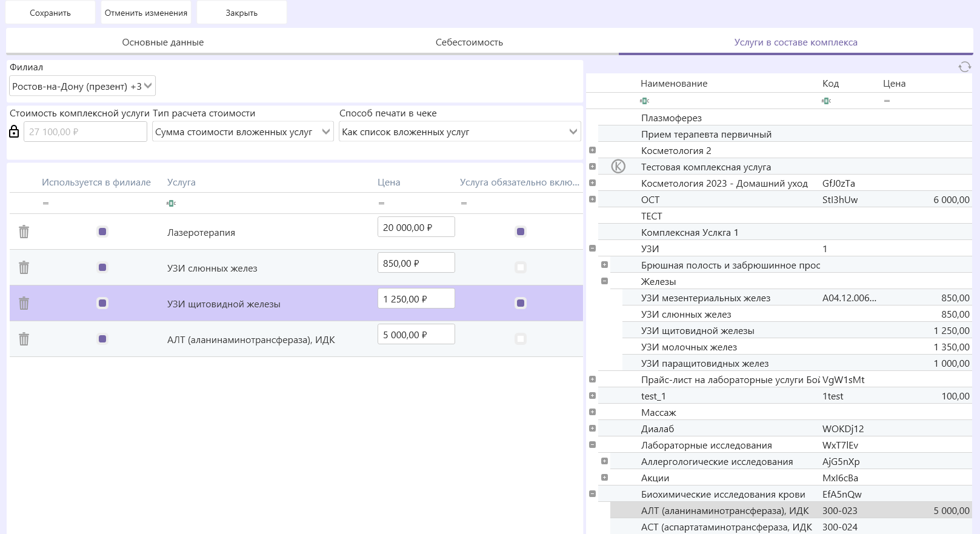Select УЗИ паращитовидных желез row

pos(798,363)
